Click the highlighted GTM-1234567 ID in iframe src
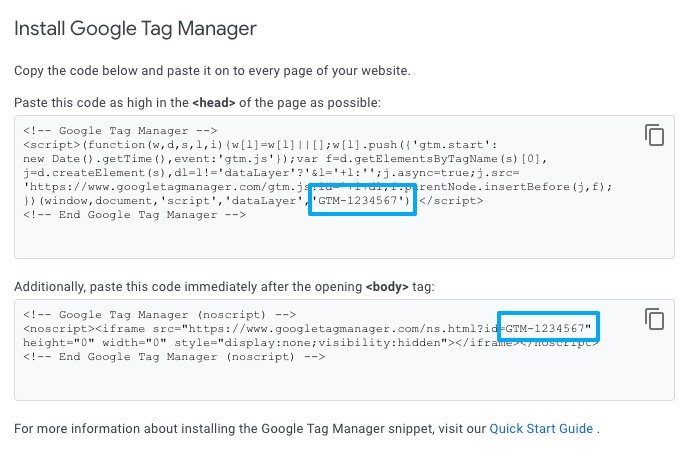 coord(547,327)
